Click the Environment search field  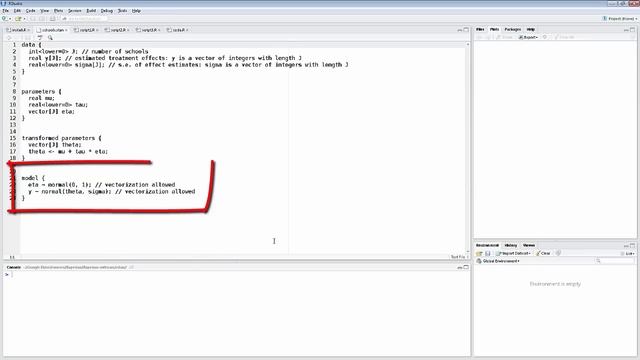coord(614,261)
